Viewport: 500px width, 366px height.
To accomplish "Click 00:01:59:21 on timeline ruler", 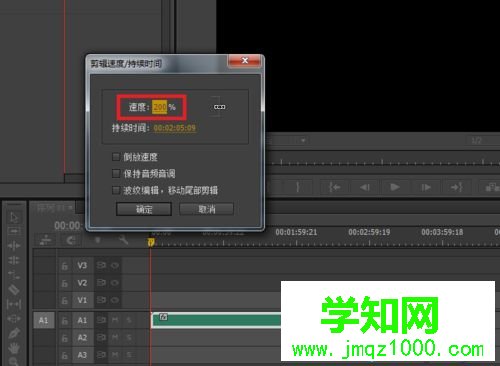I will [x=296, y=232].
